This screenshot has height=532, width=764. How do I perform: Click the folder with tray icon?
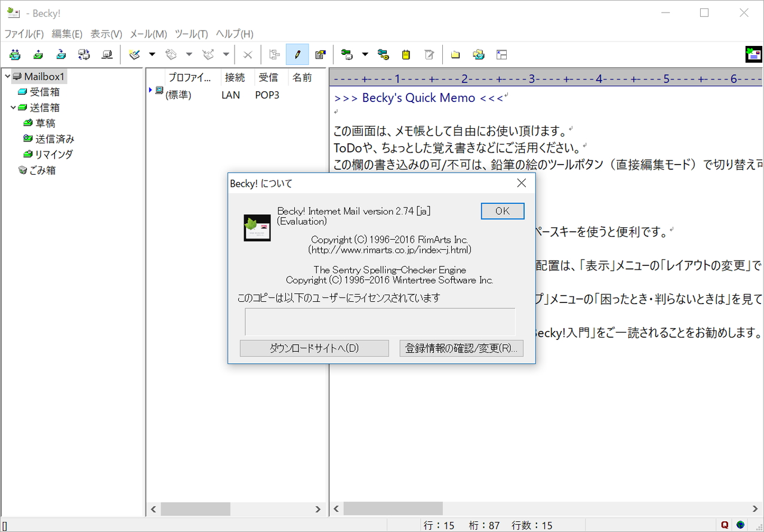pos(479,55)
